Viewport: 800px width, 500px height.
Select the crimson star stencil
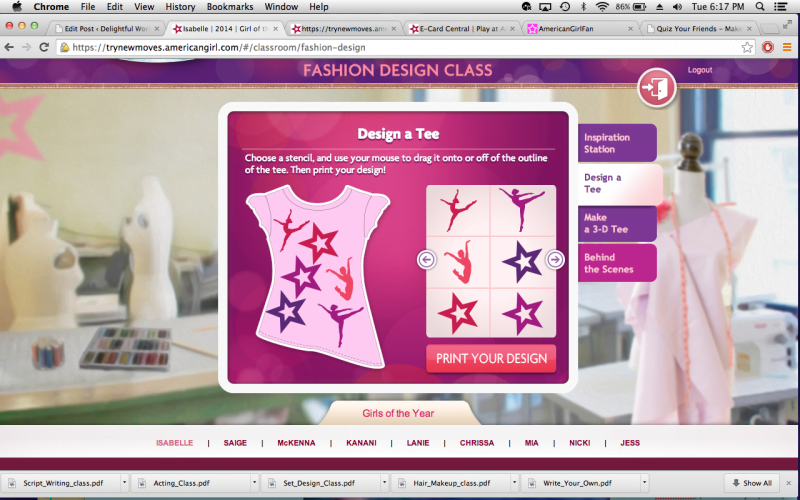coord(458,313)
